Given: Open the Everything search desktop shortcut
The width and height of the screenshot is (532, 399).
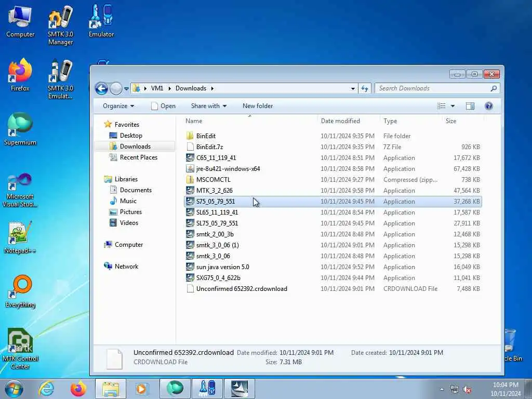Looking at the screenshot, I should click(x=20, y=291).
